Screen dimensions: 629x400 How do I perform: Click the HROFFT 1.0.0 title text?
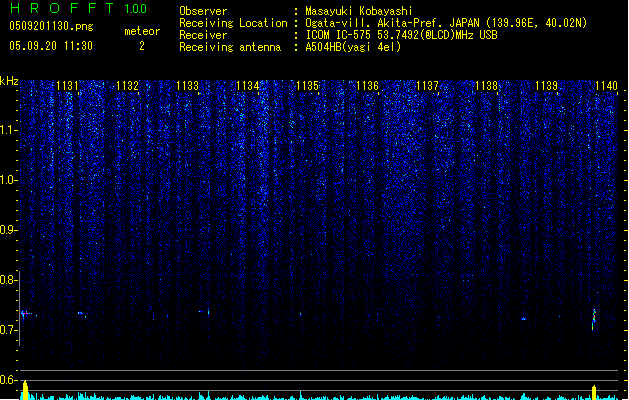(79, 8)
